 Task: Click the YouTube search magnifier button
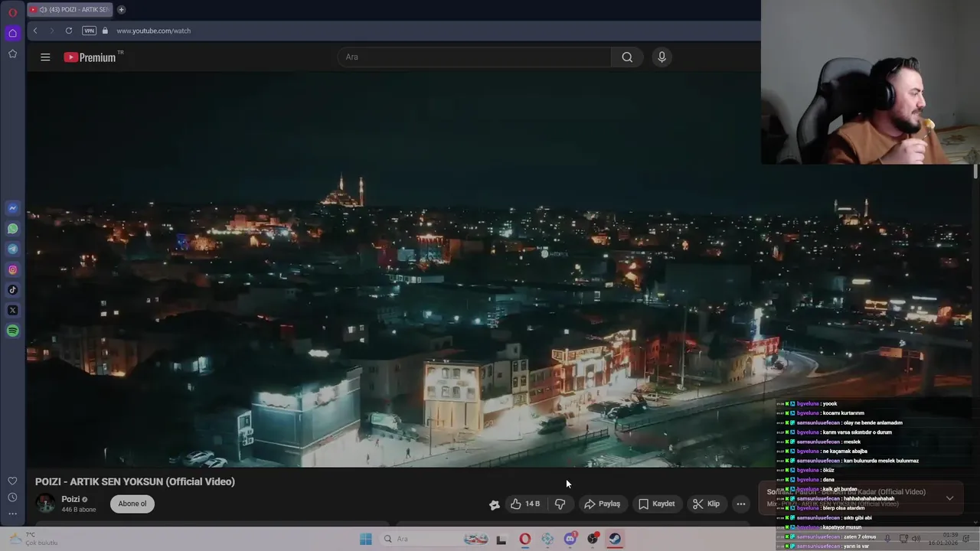[x=627, y=57]
